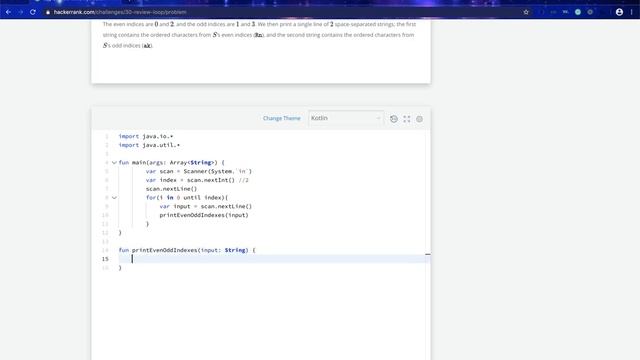Collapse the fun main code block

tap(114, 162)
